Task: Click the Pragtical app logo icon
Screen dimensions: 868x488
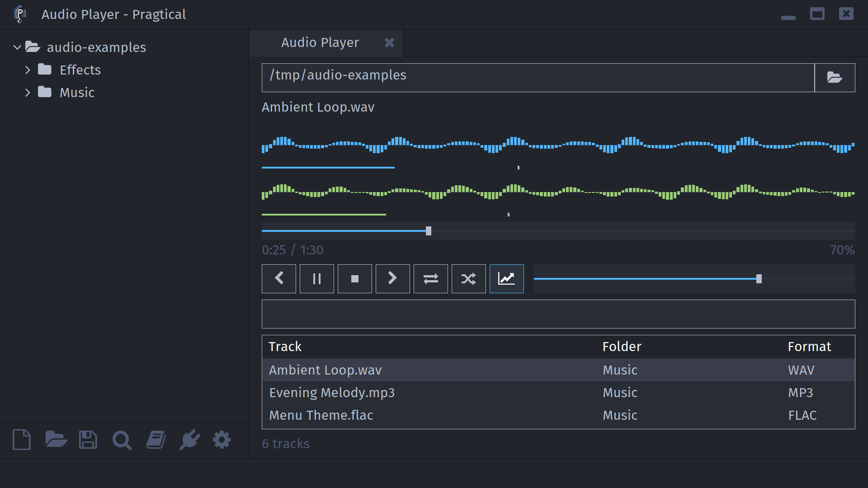Action: [20, 14]
